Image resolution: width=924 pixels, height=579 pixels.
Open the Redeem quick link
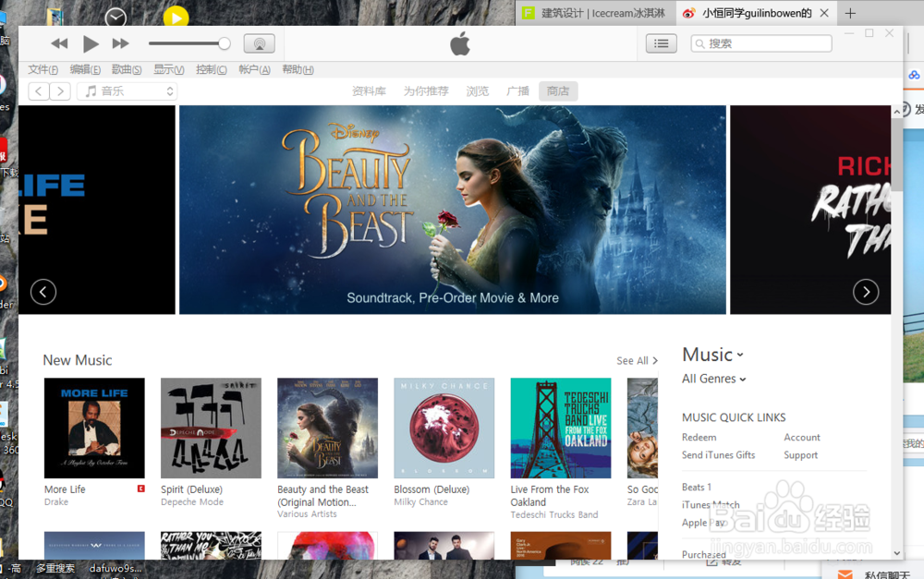699,437
